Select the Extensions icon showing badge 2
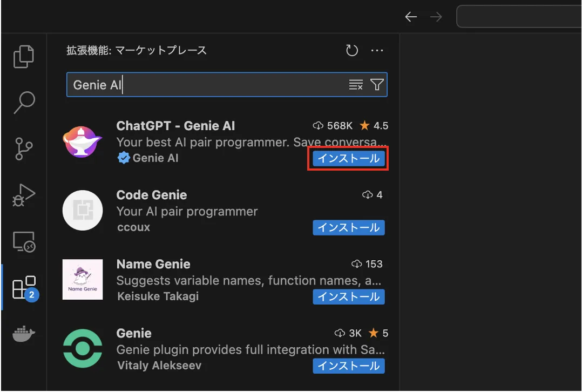Screen dimensions: 582x392 24,288
